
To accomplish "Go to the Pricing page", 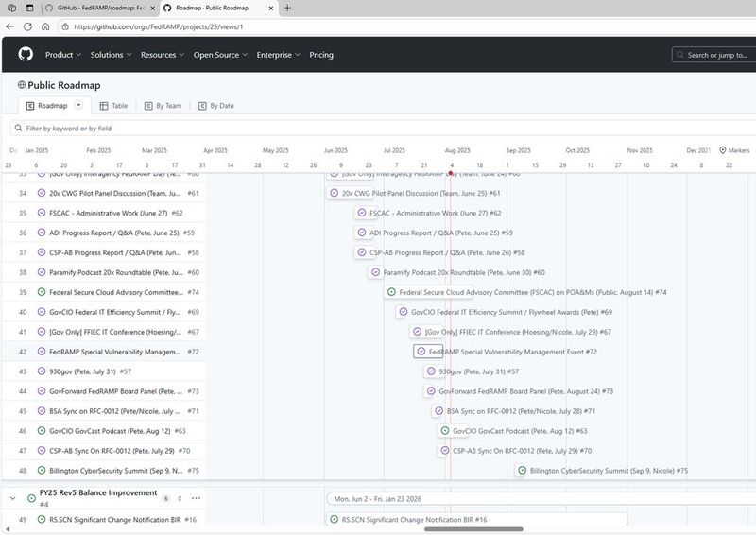I will point(321,55).
